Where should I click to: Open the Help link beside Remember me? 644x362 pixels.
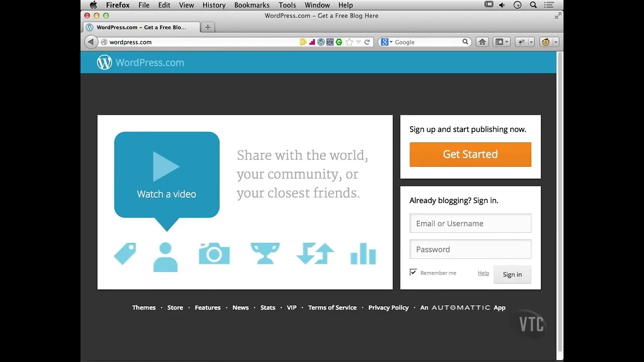(x=483, y=273)
